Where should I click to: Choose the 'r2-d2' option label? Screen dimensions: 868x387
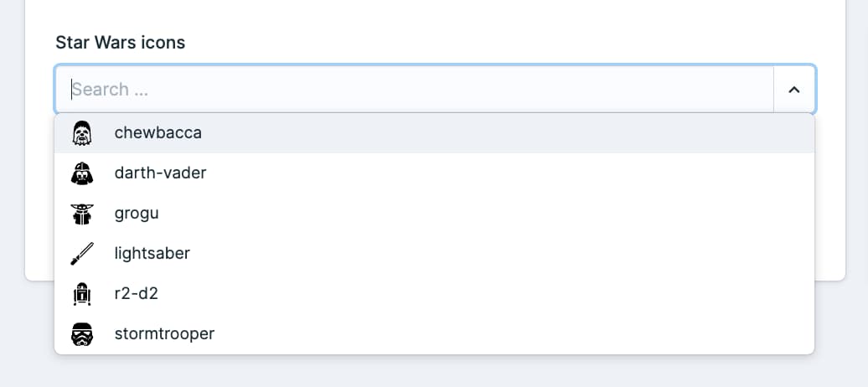pyautogui.click(x=137, y=294)
